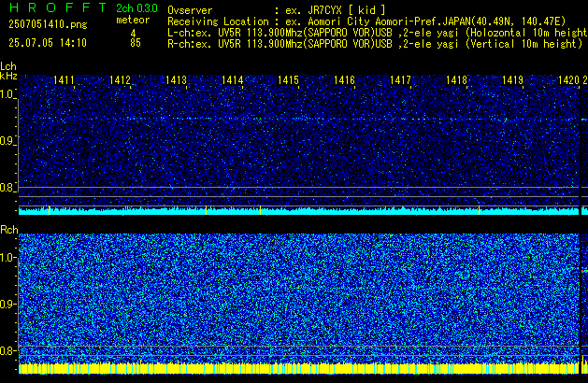Click the Rch channel label

coord(9,230)
